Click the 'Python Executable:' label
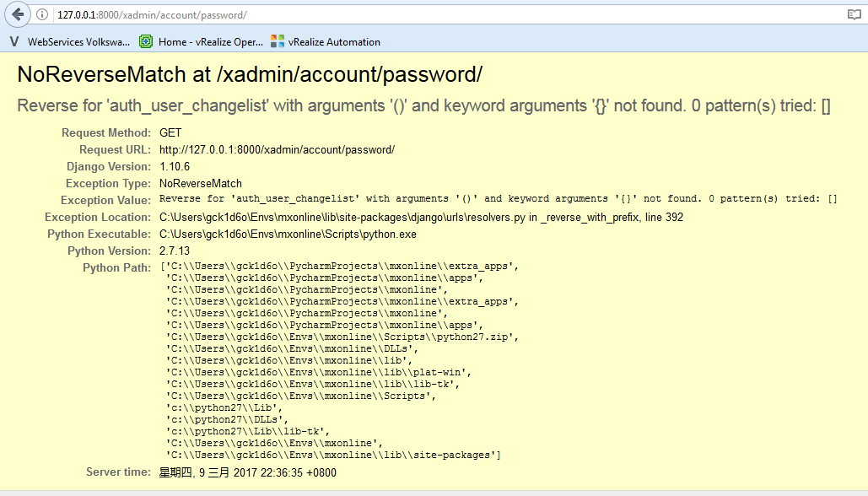Viewport: 868px width, 496px height. 99,235
